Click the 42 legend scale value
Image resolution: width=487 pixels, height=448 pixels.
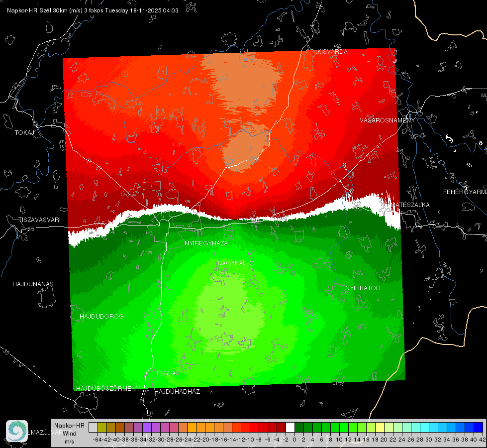coord(482,440)
